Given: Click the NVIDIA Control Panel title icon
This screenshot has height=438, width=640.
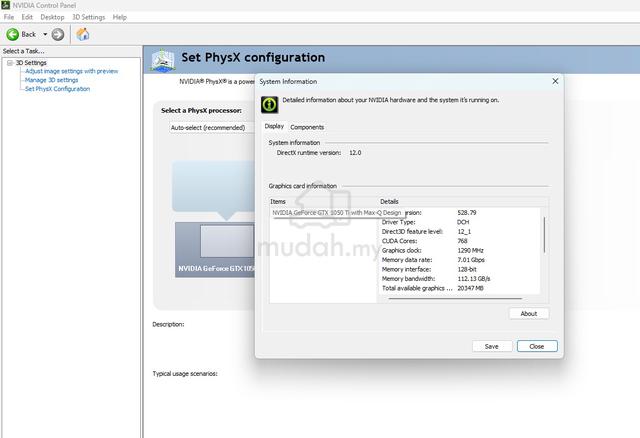Looking at the screenshot, I should pyautogui.click(x=5, y=5).
